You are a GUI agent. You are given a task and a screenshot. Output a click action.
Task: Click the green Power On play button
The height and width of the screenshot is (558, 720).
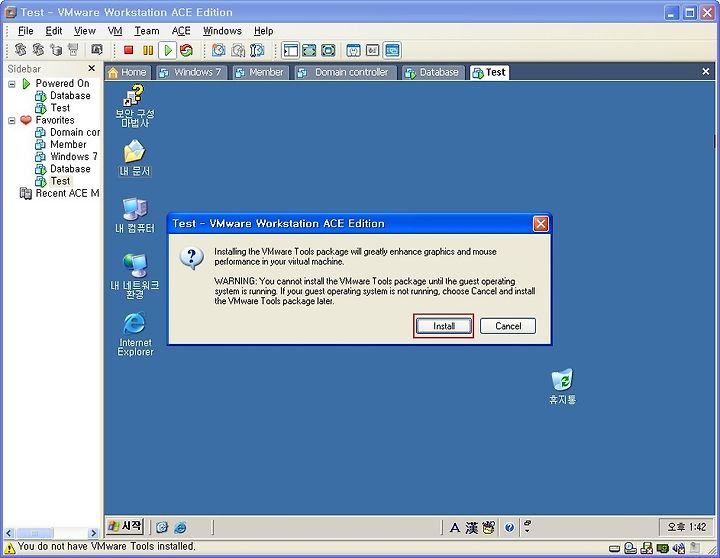168,50
